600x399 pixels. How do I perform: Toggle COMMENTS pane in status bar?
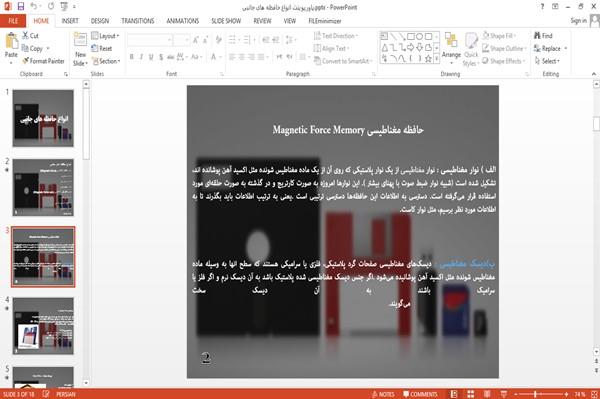coord(420,394)
